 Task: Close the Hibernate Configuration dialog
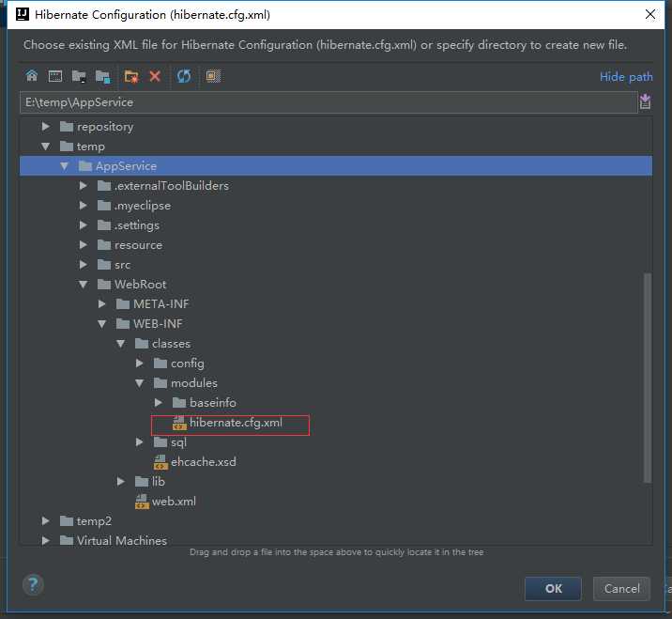(650, 15)
